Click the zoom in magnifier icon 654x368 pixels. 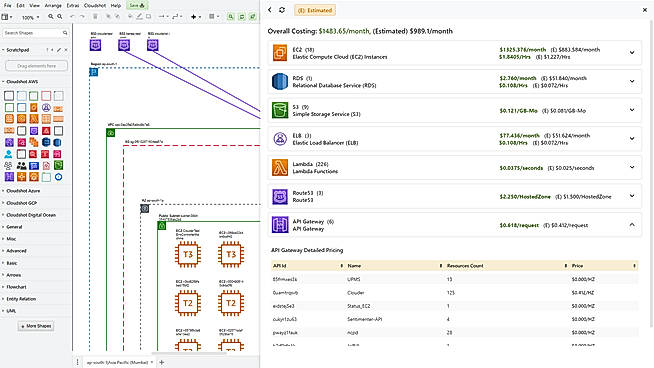point(50,17)
